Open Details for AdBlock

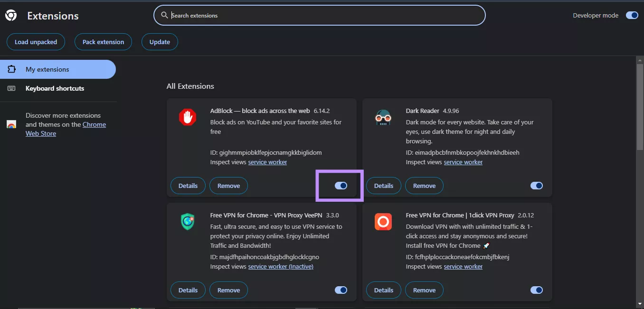tap(188, 186)
